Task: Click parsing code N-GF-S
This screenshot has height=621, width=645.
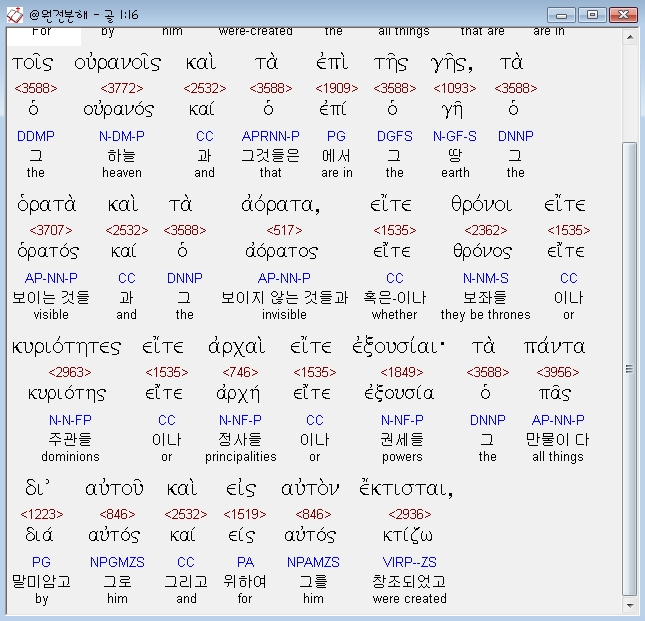Action: [455, 136]
